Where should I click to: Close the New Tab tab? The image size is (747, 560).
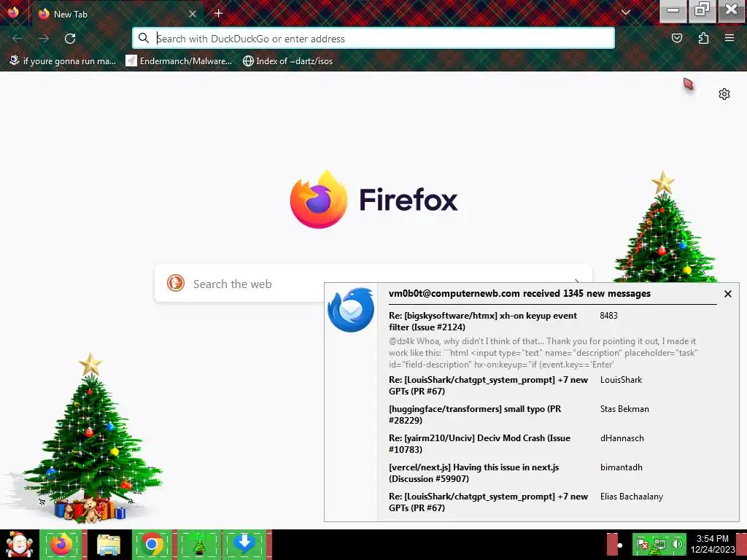point(193,14)
